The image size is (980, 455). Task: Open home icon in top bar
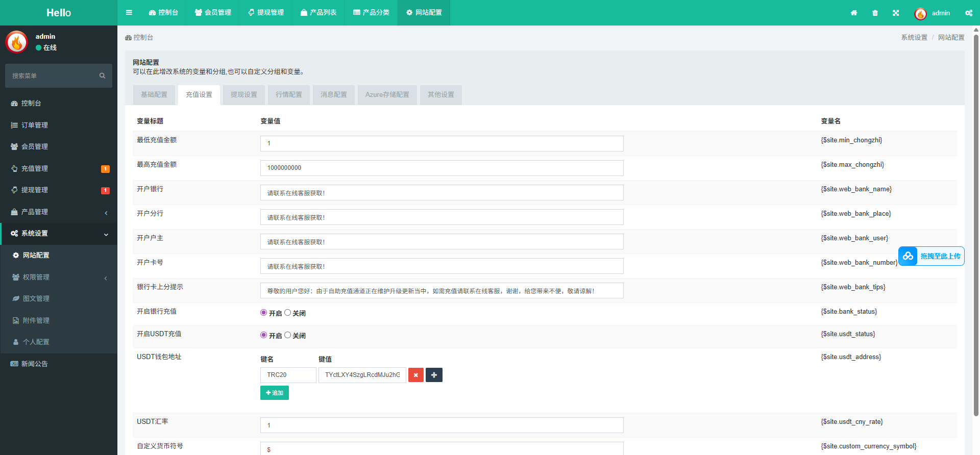click(x=854, y=13)
